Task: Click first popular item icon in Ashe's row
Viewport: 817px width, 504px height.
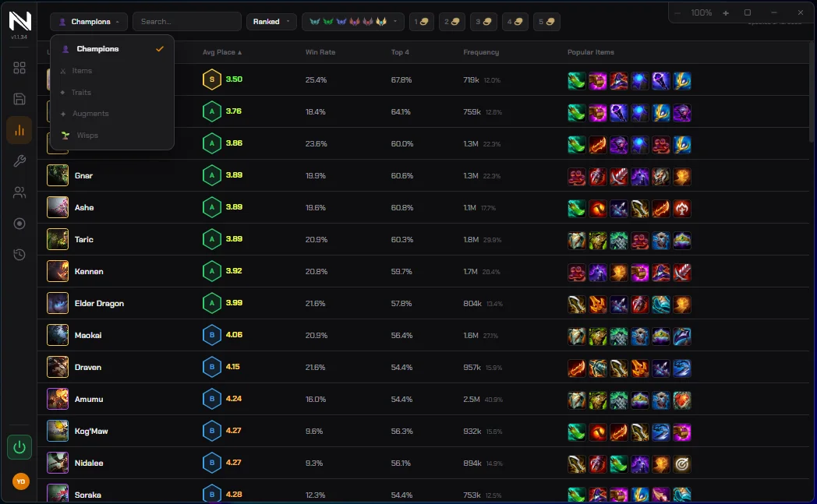Action: pos(577,208)
